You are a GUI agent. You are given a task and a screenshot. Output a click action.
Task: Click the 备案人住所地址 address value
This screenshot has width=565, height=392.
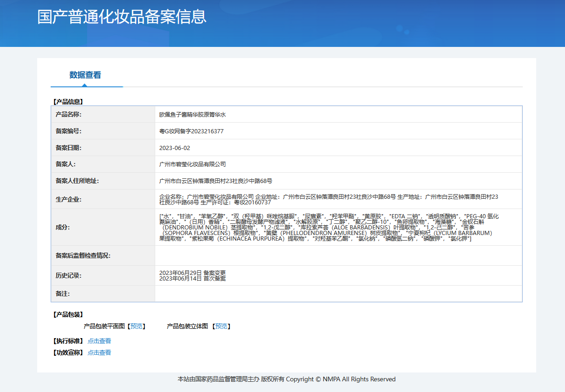pos(216,181)
